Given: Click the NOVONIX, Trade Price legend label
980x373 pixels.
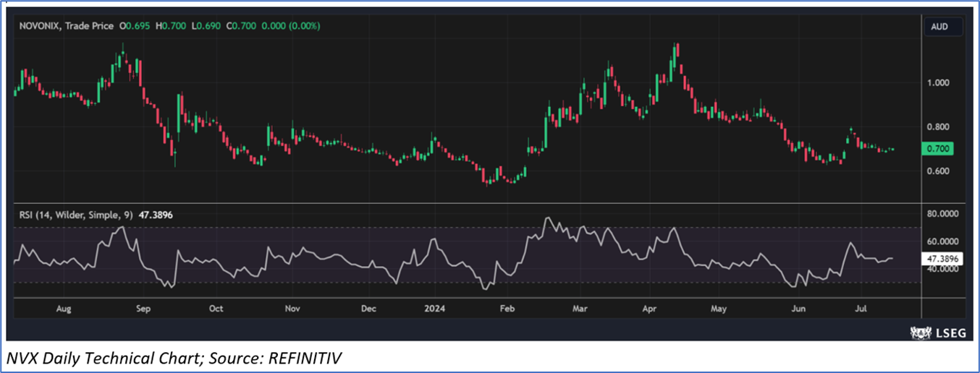Looking at the screenshot, I should click(67, 25).
